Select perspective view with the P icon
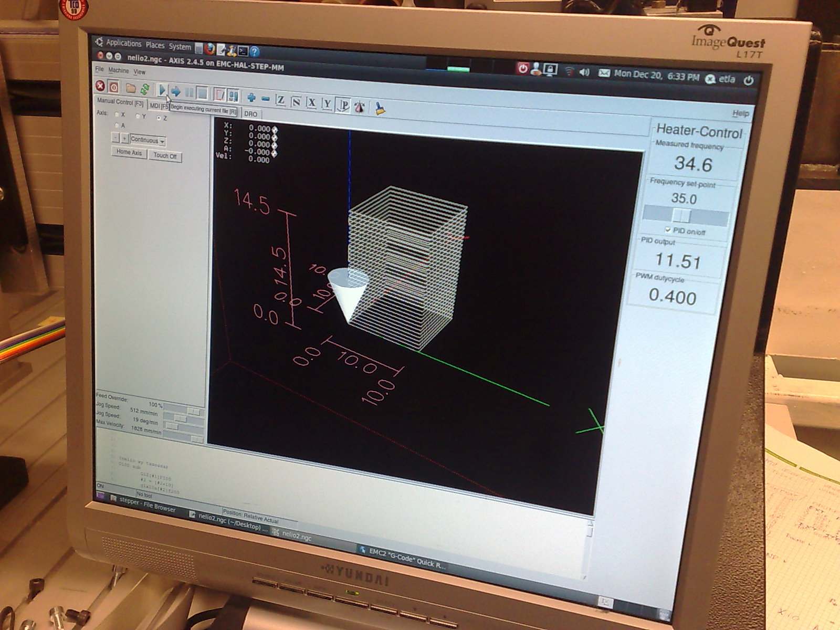840x630 pixels. pos(344,105)
